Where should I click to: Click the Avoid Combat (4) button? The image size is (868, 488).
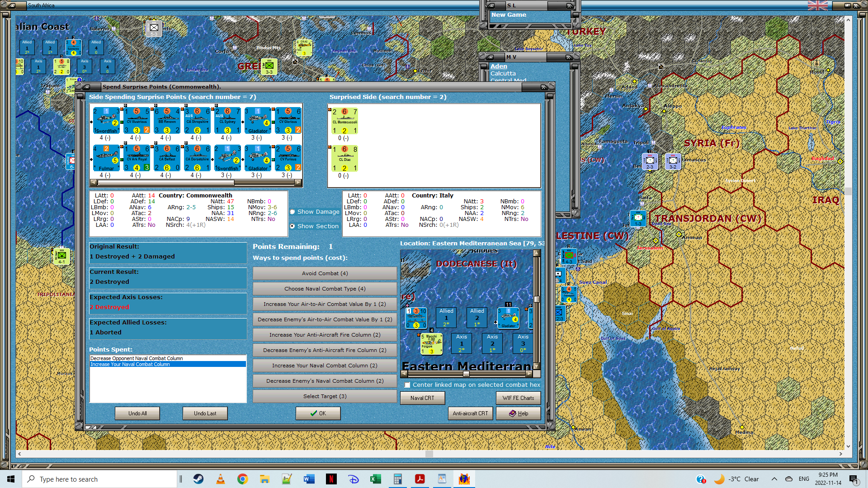tap(325, 273)
